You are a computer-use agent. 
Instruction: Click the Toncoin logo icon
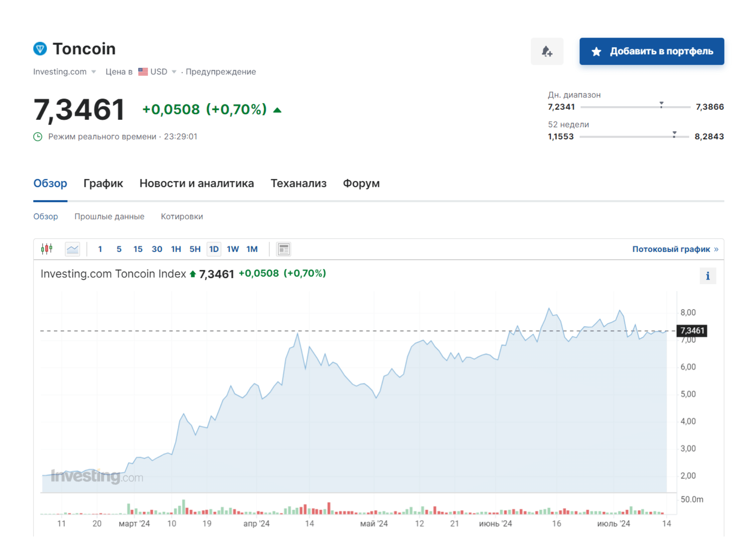point(40,49)
